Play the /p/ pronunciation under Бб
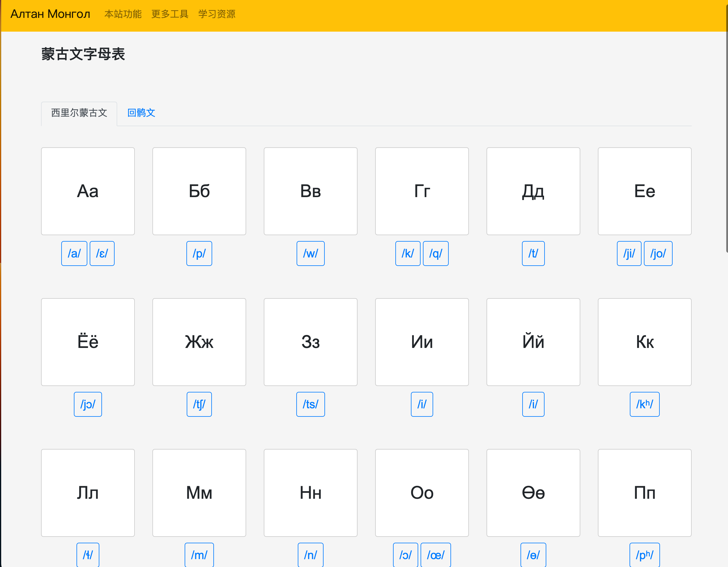The image size is (728, 567). pyautogui.click(x=199, y=254)
